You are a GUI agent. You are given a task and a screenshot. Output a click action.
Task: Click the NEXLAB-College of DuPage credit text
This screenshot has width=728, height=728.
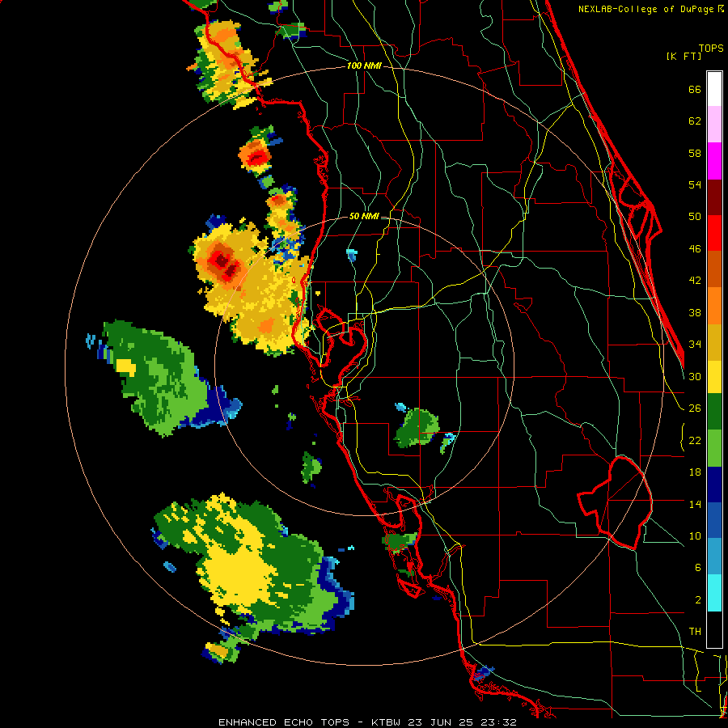(651, 9)
